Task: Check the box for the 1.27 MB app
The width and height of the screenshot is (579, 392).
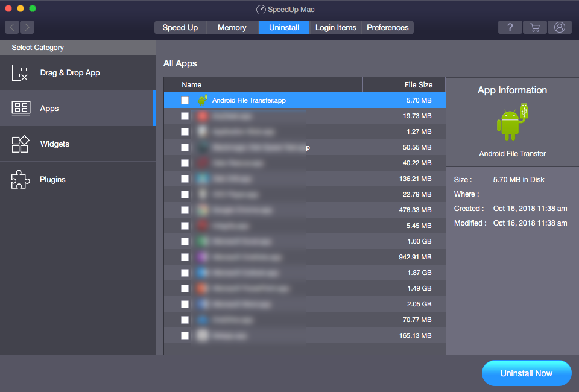Action: (185, 132)
